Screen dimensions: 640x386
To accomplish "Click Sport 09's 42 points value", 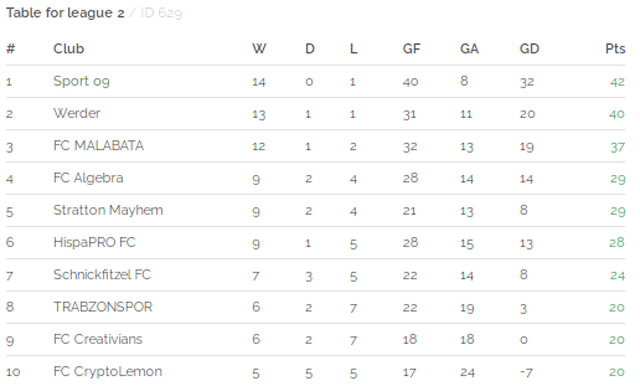I will pos(618,82).
